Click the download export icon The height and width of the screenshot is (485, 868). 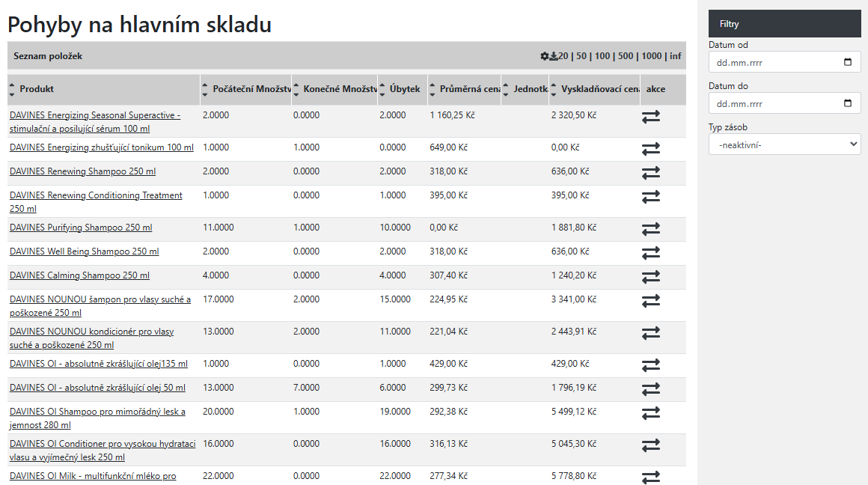click(554, 56)
